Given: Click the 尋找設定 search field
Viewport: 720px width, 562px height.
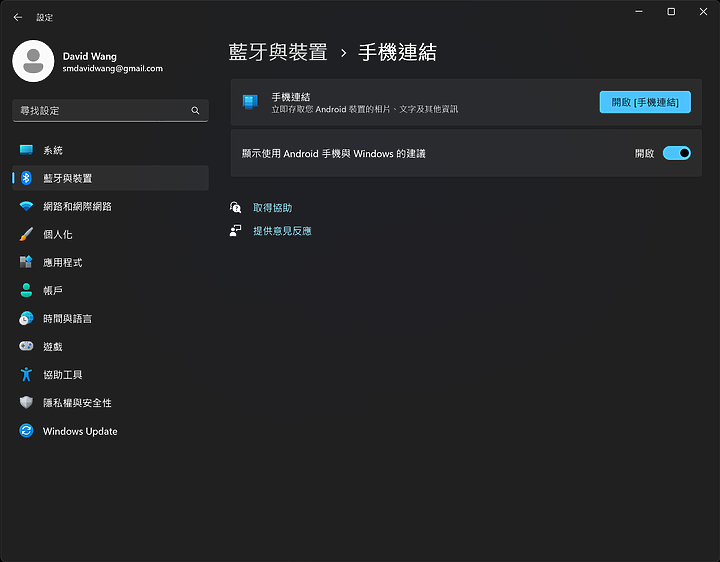Looking at the screenshot, I should click(110, 111).
